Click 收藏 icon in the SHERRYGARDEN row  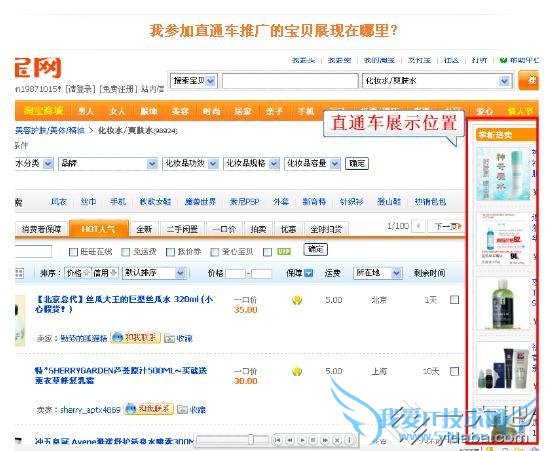coord(182,410)
